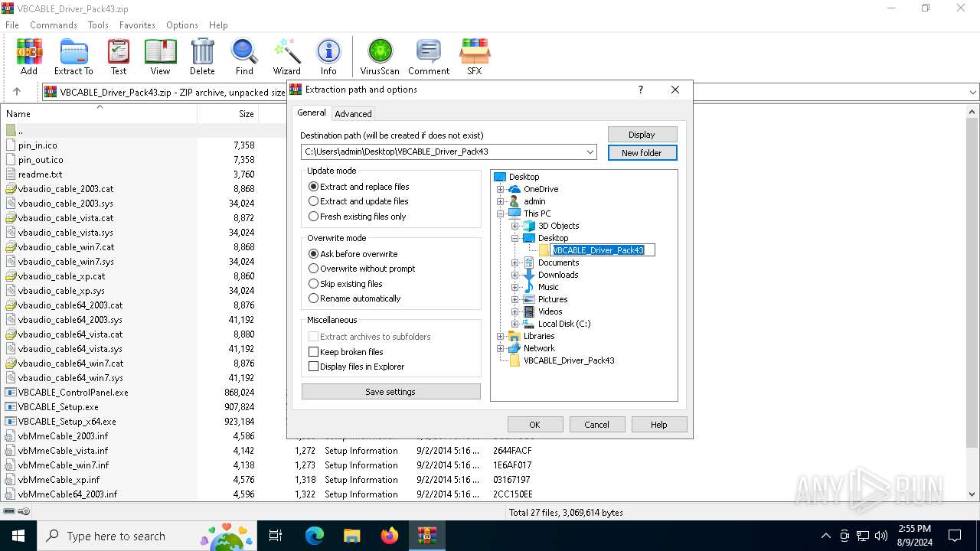Select Extract and update files
This screenshot has height=551, width=980.
(x=358, y=201)
